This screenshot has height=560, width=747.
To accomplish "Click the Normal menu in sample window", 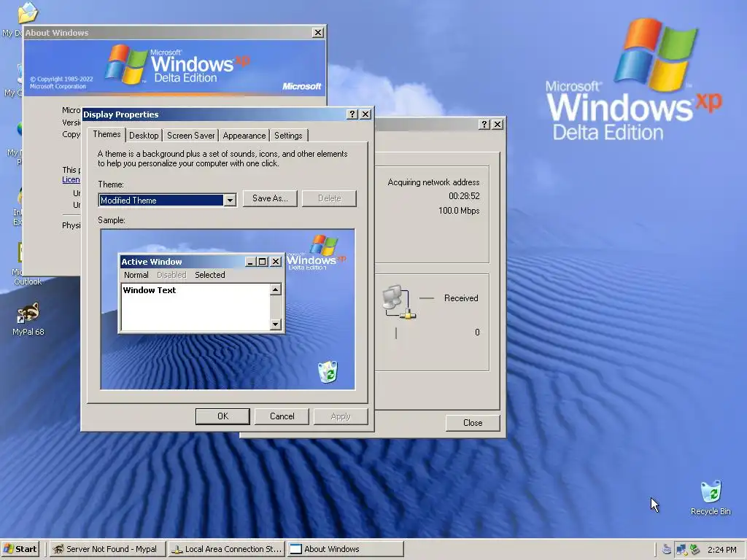I will pos(136,275).
